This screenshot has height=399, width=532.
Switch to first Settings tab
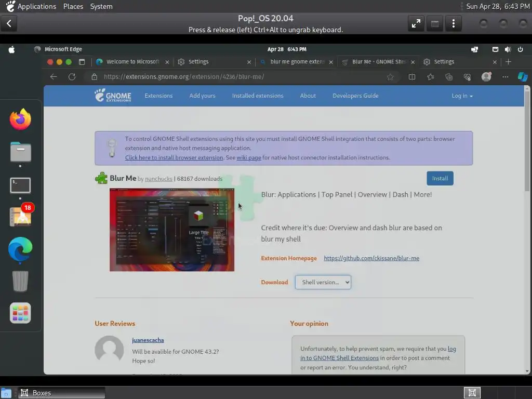(214, 62)
